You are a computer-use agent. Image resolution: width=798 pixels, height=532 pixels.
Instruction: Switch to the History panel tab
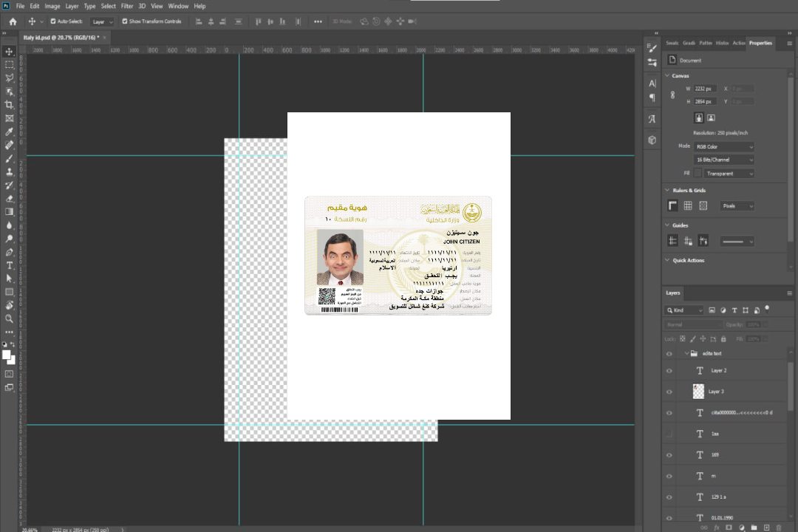coord(722,43)
